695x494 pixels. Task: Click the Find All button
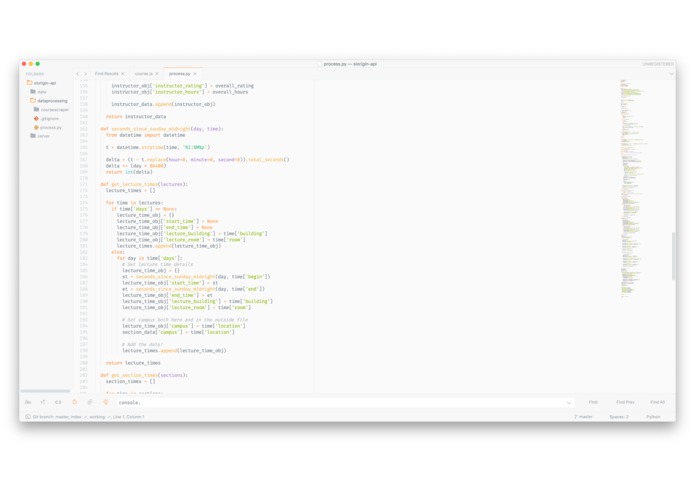coord(657,402)
